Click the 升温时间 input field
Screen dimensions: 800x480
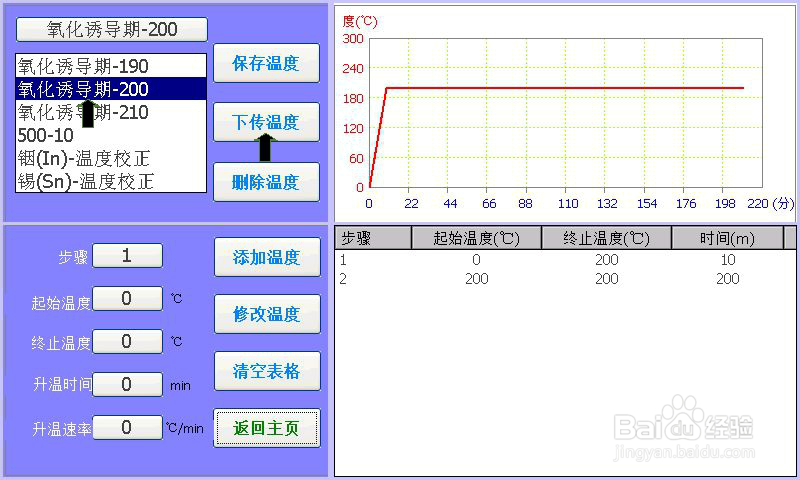tap(127, 384)
